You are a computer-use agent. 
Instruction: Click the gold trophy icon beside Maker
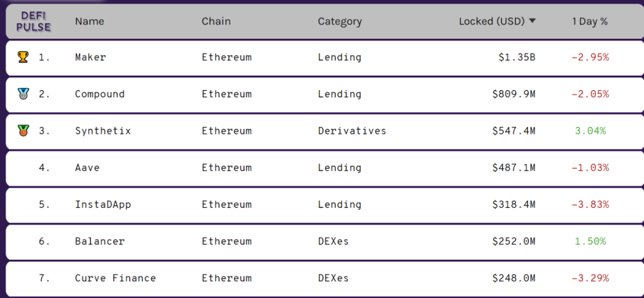click(23, 57)
